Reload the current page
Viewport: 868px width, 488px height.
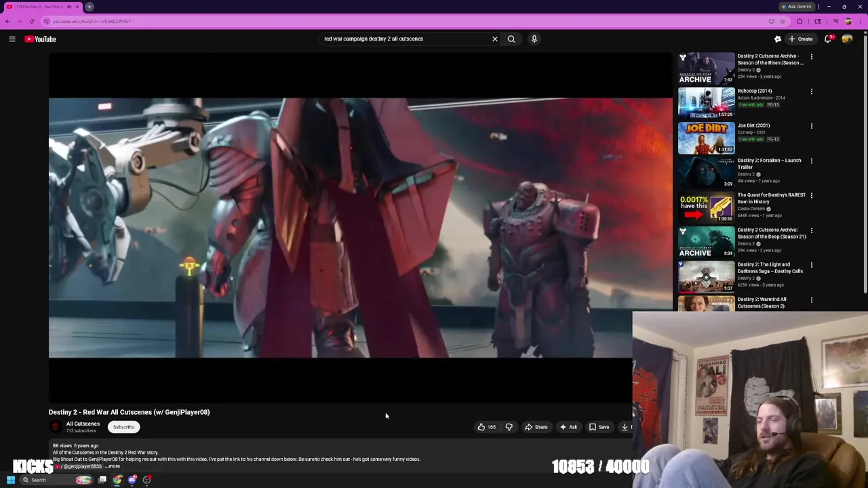31,21
